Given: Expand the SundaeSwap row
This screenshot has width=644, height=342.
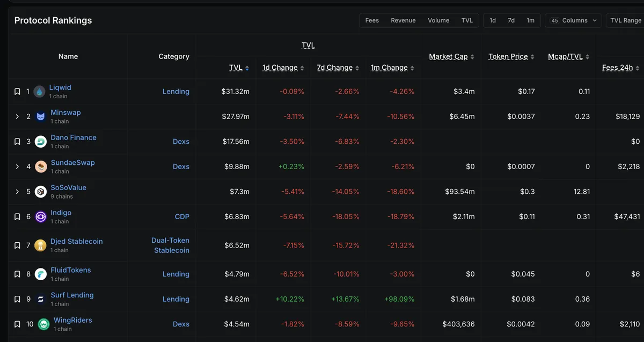Looking at the screenshot, I should point(17,166).
